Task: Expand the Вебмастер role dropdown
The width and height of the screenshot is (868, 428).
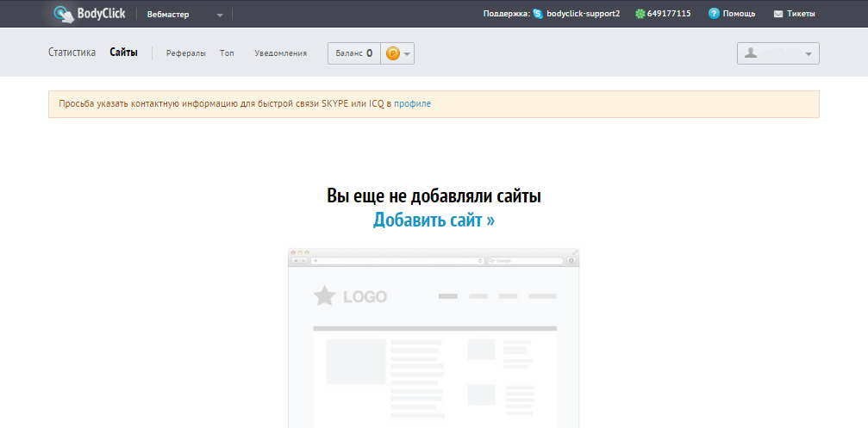Action: pos(219,15)
